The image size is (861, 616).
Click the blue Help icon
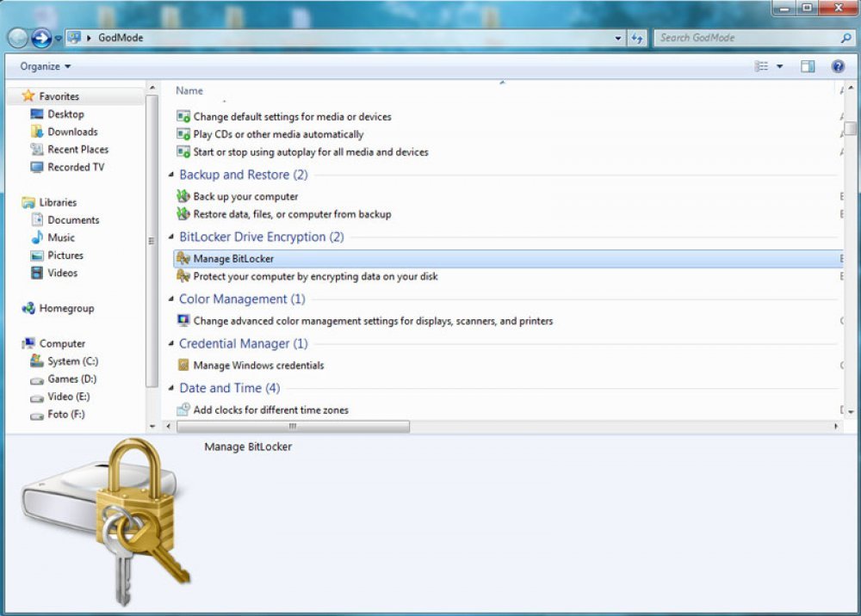coord(838,66)
